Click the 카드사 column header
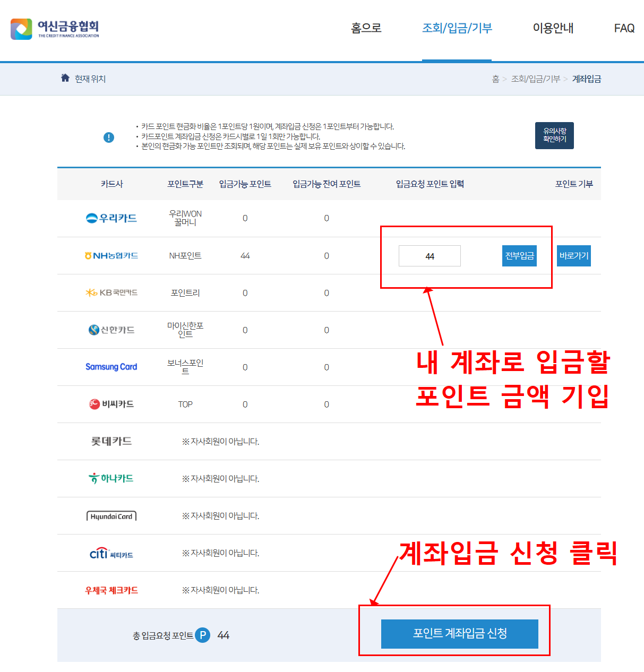Screen dimensions: 644x672 point(111,184)
